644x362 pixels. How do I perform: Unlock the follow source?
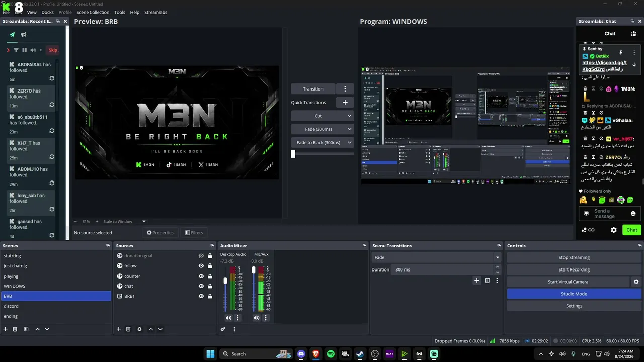(x=210, y=266)
